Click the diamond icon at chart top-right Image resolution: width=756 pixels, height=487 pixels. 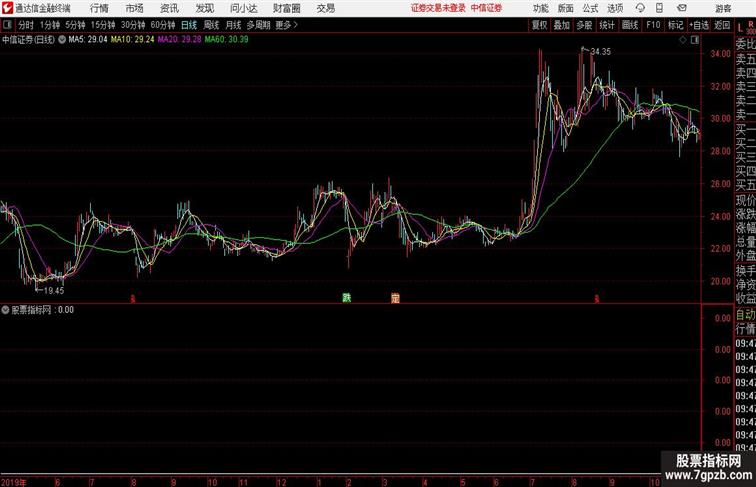pyautogui.click(x=683, y=40)
